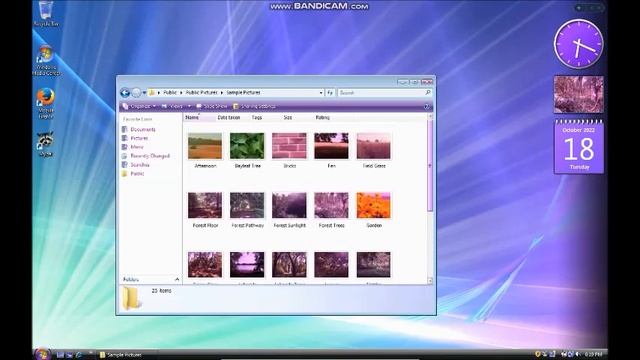Click the calendar gadget showing 18

[x=579, y=147]
